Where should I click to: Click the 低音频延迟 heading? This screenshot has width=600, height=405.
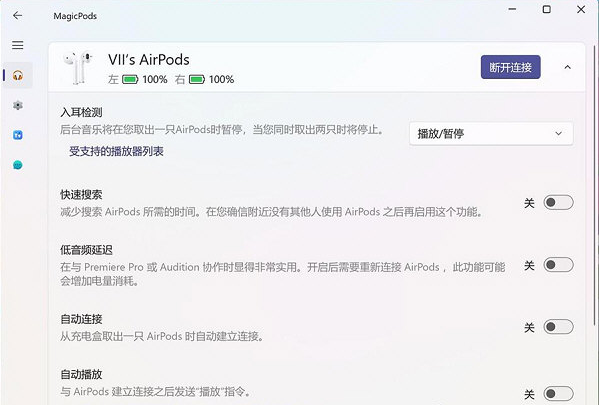coord(86,250)
